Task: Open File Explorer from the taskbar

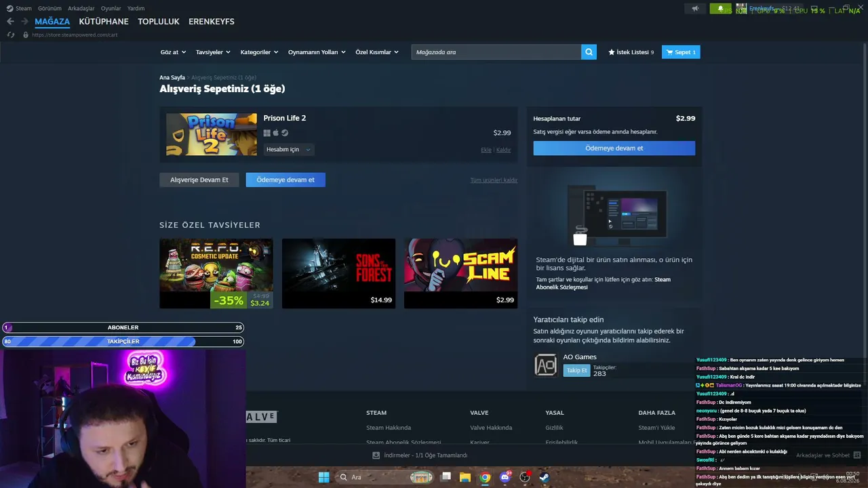Action: click(465, 477)
